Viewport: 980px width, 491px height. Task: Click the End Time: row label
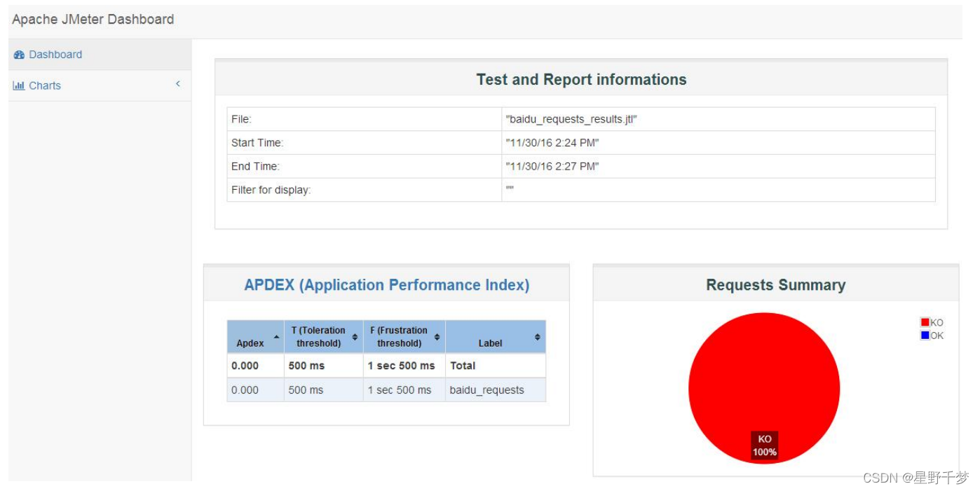(x=255, y=167)
